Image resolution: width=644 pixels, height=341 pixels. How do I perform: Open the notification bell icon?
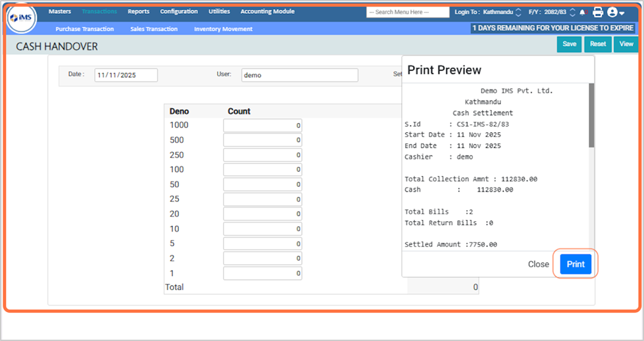point(583,12)
